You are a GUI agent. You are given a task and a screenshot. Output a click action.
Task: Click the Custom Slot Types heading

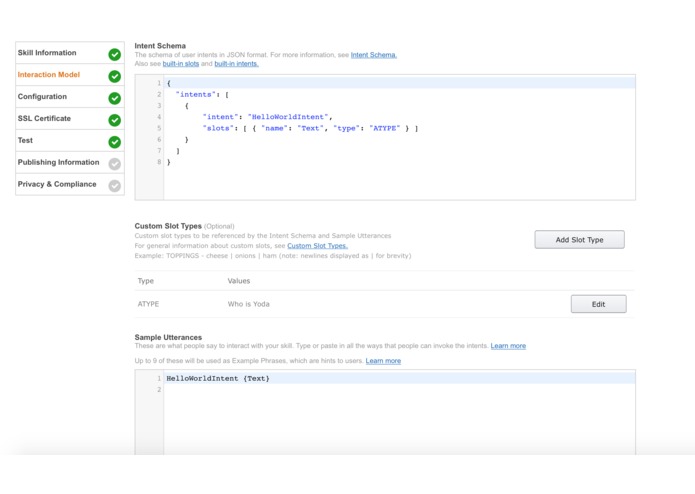pos(168,226)
